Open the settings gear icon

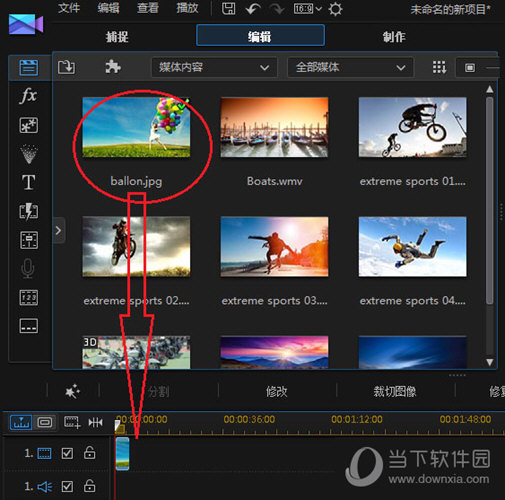(335, 9)
